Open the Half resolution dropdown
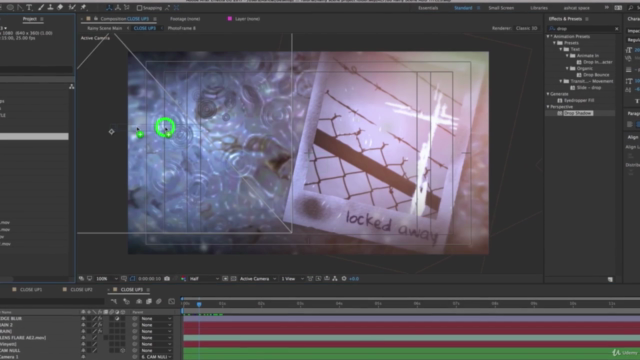The image size is (640, 360). (x=204, y=279)
